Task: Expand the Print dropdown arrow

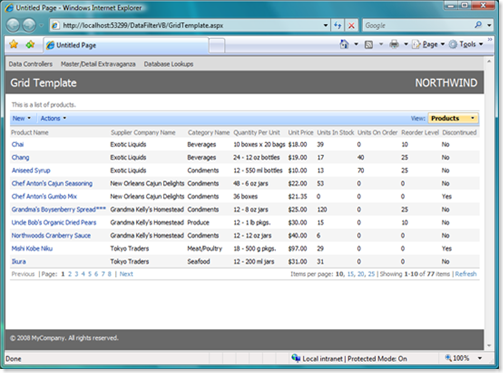Action: pyautogui.click(x=406, y=44)
